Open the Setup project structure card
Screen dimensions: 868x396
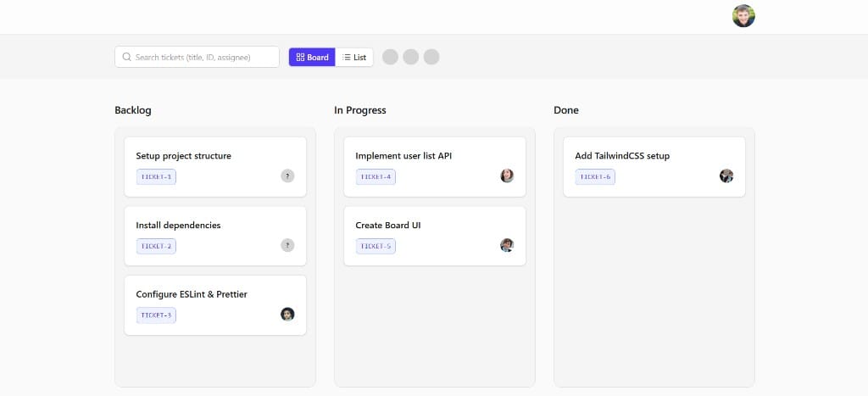coord(215,167)
